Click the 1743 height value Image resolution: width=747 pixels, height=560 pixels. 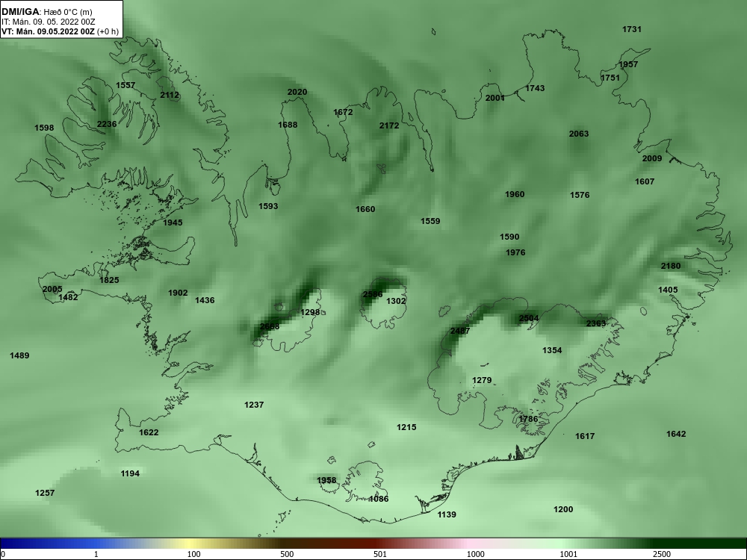(535, 88)
